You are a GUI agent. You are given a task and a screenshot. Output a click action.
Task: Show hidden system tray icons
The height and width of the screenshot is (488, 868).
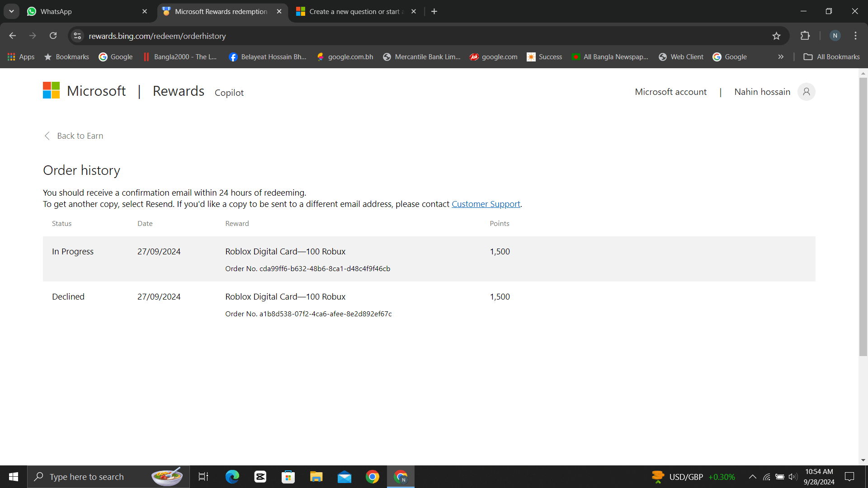[x=752, y=477]
